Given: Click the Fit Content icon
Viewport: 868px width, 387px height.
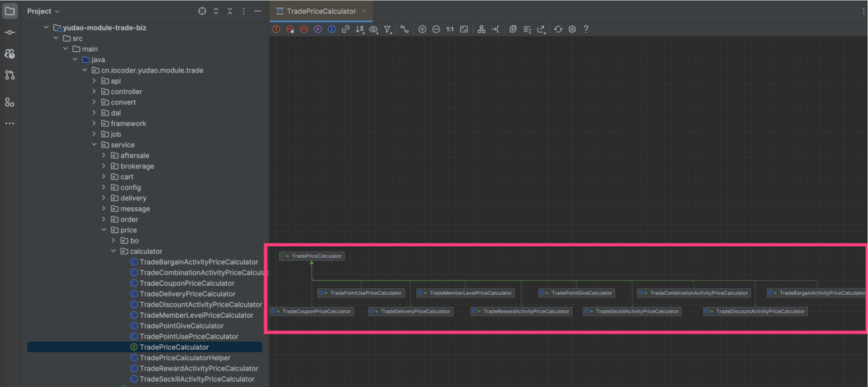Looking at the screenshot, I should 464,29.
